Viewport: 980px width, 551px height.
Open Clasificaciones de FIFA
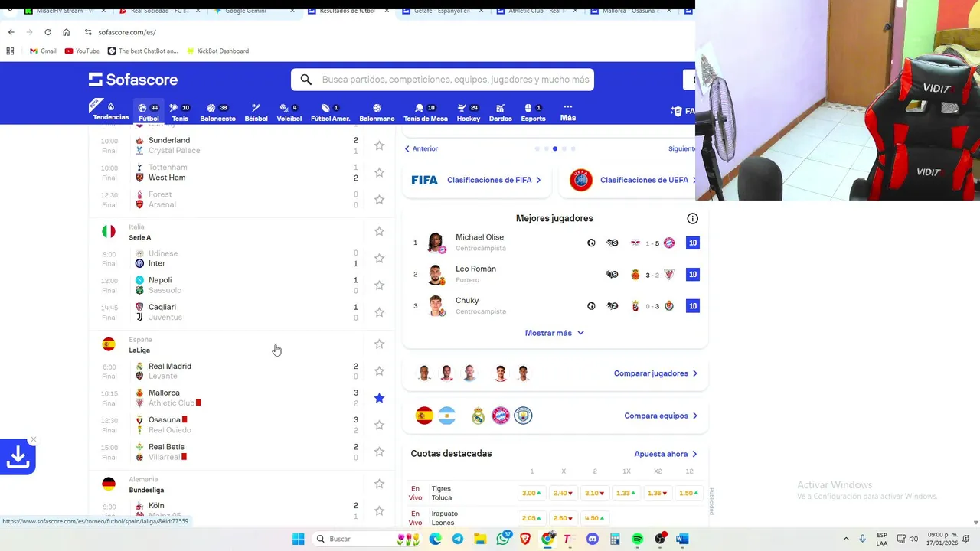(477, 180)
